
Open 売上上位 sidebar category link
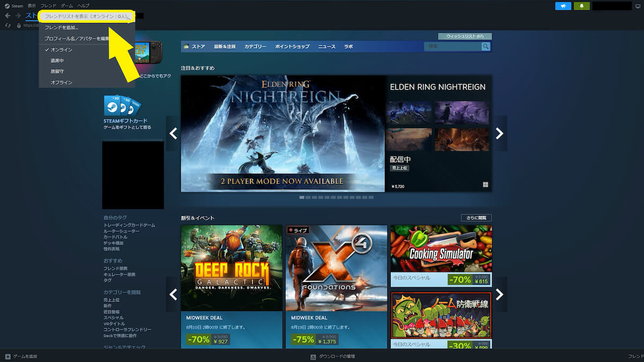[x=112, y=300]
